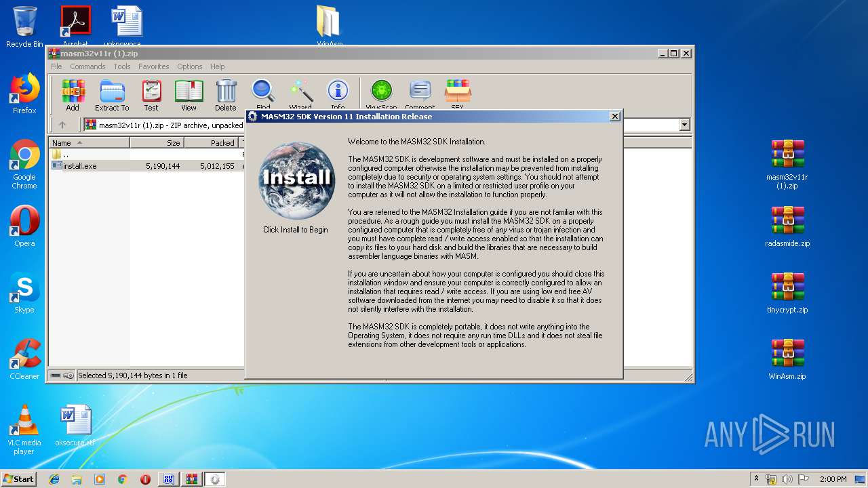Open WinRAR Tools menu
This screenshot has height=488, width=868.
[122, 66]
